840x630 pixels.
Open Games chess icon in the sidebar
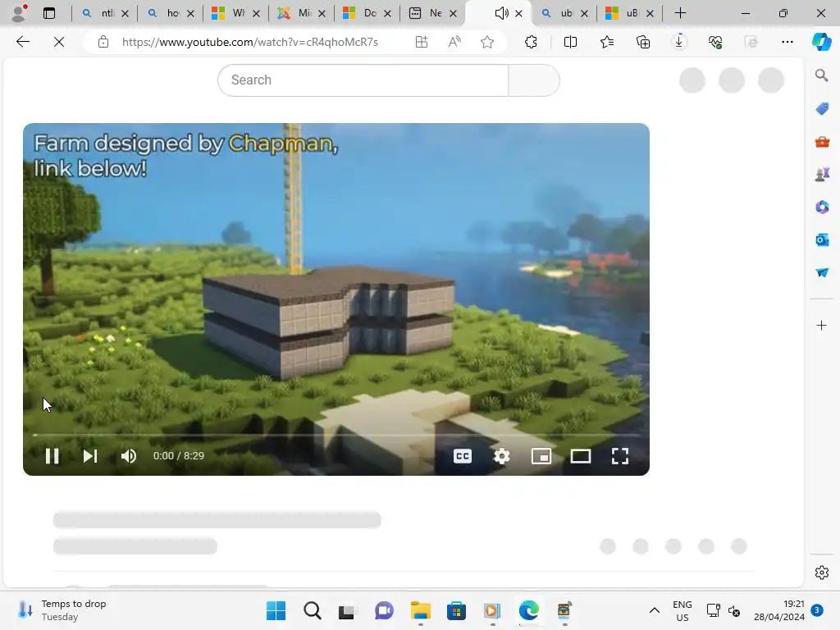click(822, 174)
